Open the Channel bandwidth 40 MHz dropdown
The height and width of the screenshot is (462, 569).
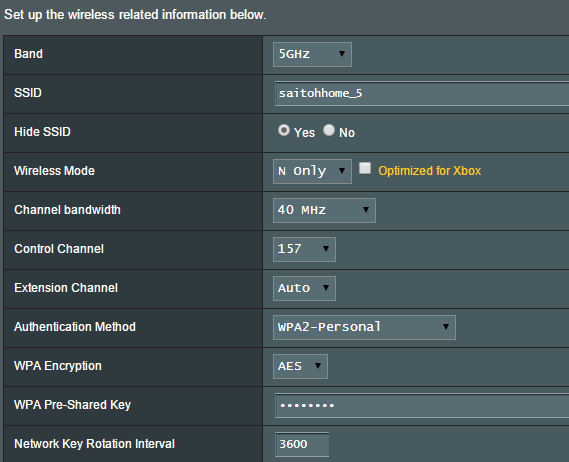tap(324, 210)
